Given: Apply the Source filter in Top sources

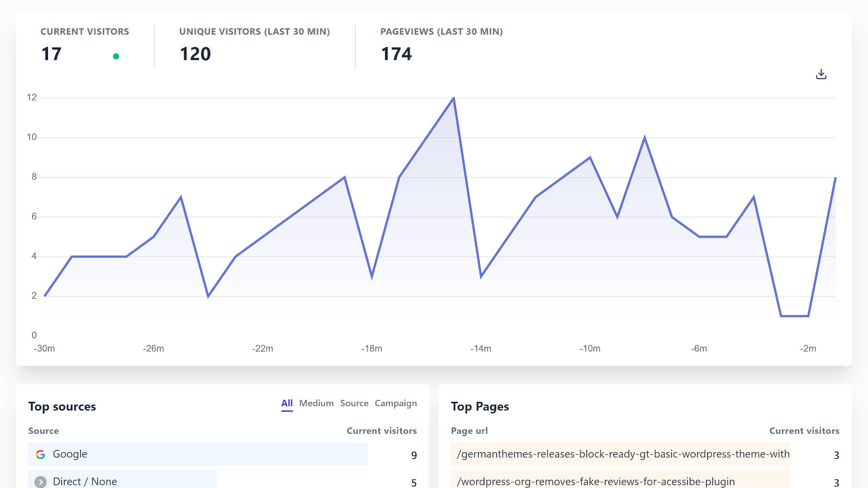Looking at the screenshot, I should 354,403.
